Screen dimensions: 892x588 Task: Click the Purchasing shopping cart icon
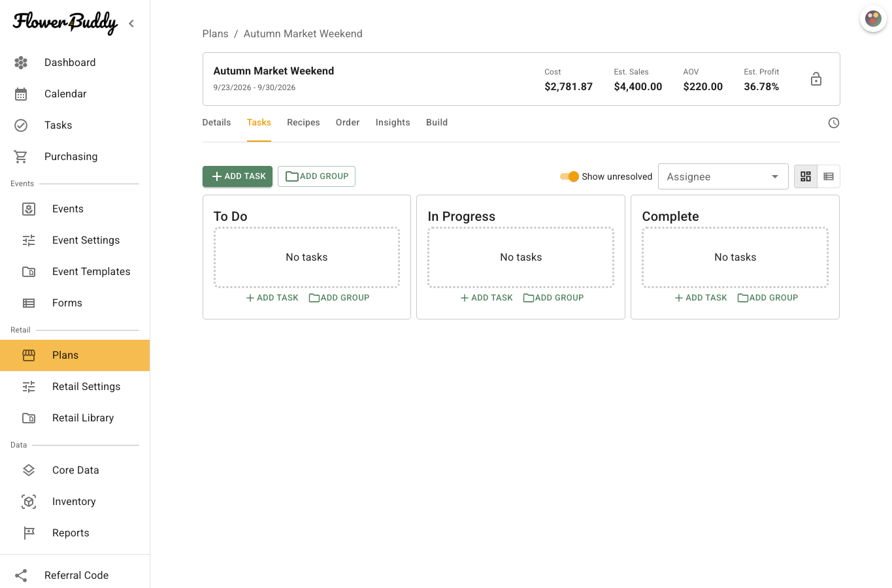21,157
